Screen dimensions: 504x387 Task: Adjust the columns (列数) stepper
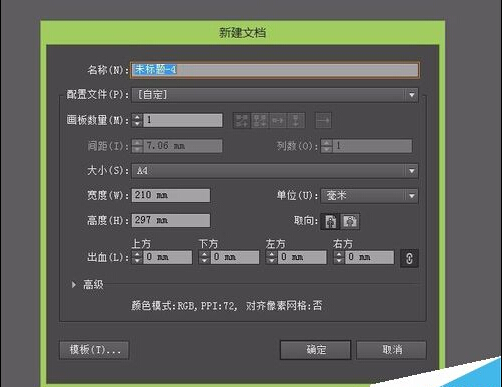327,146
